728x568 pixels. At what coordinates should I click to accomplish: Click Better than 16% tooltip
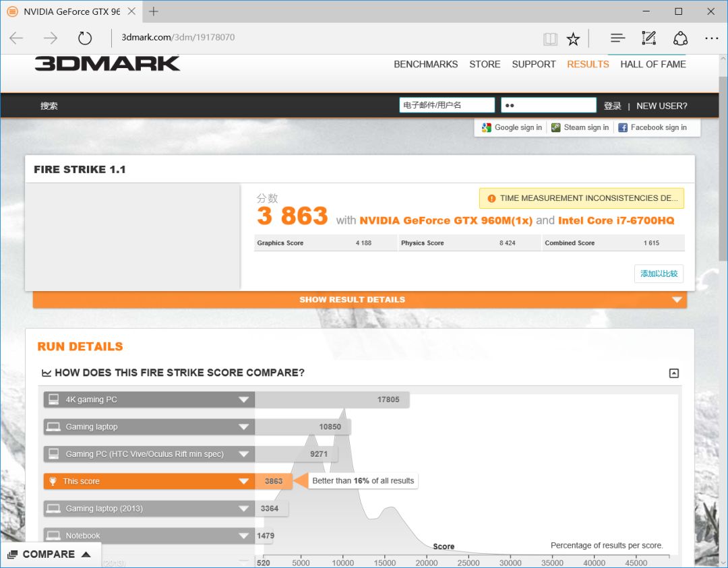363,481
